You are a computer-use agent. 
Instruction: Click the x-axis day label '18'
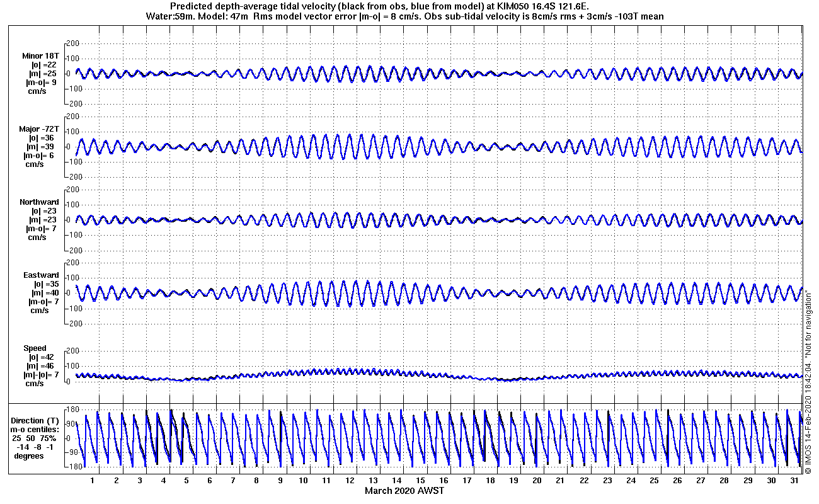491,481
